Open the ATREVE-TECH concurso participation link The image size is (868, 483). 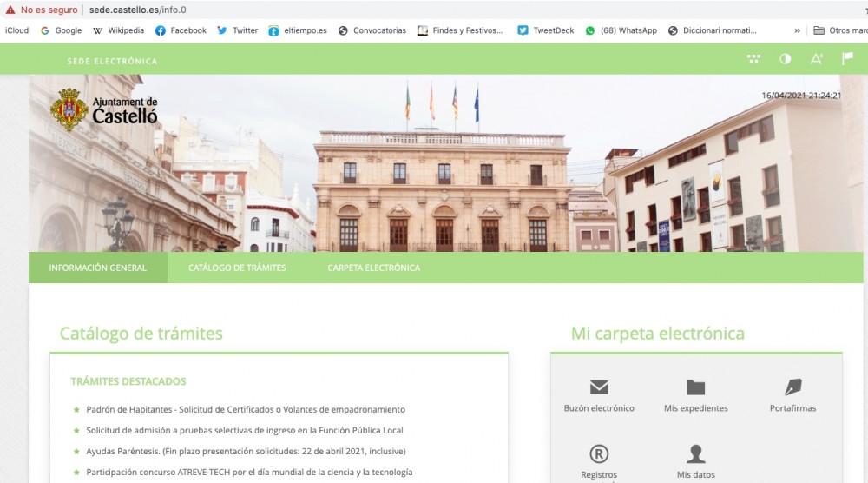pyautogui.click(x=249, y=472)
